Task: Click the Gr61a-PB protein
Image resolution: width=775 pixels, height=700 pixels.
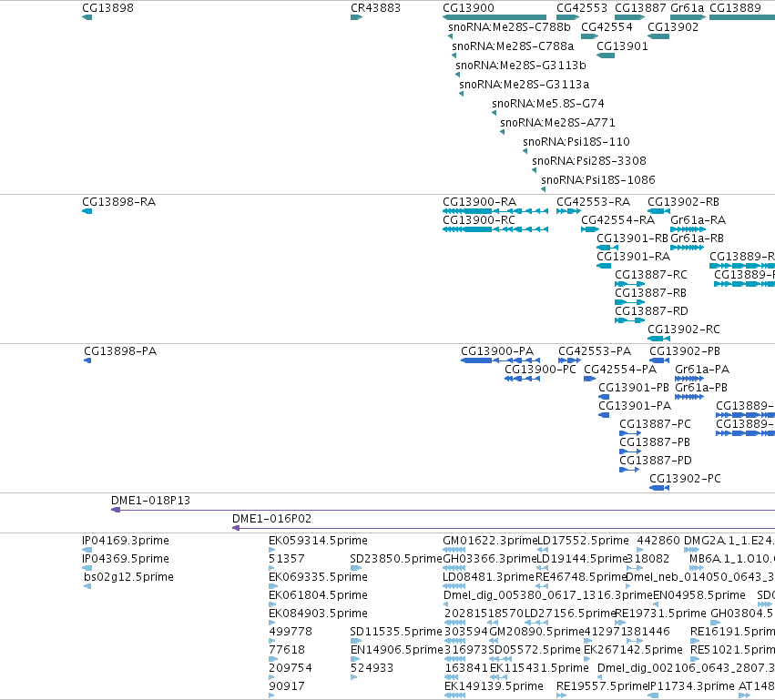Action: (x=689, y=397)
